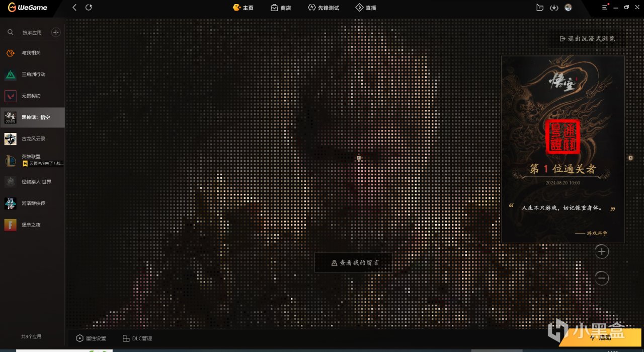Open the download manager icon
Screen dimensions: 644x352
(x=554, y=8)
